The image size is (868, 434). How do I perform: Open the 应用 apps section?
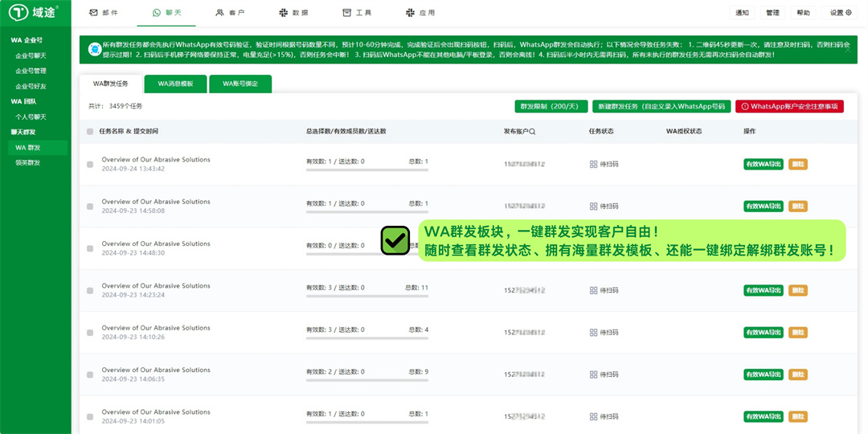click(x=420, y=12)
